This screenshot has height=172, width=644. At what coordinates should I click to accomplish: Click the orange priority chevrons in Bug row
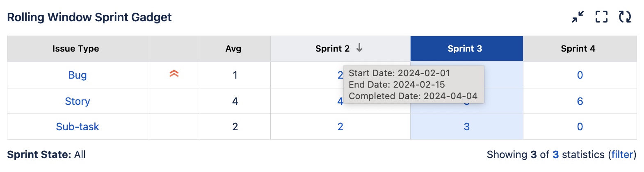[174, 74]
